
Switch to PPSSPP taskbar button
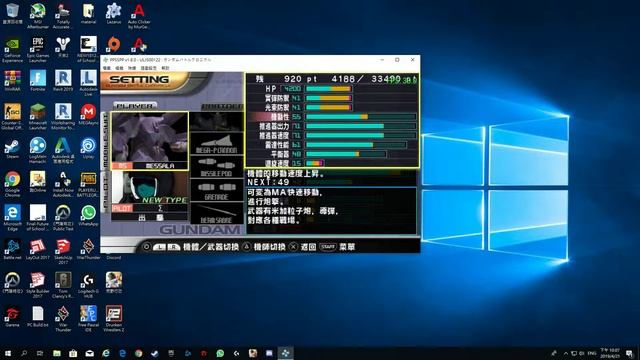click(x=285, y=353)
